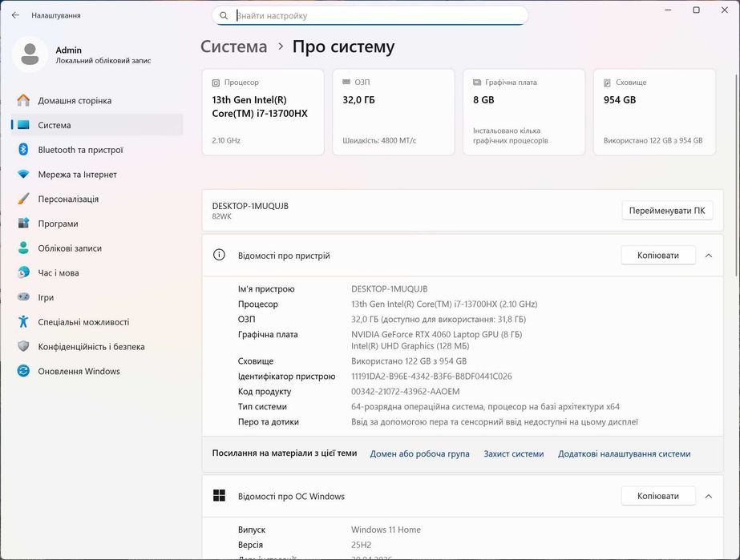Screen dimensions: 740x560
Task: Click the Сховище disk icon on card
Action: (x=607, y=83)
